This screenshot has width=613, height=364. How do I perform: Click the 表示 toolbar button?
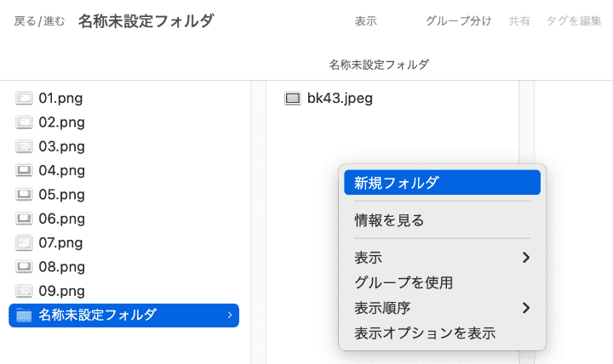[x=366, y=21]
